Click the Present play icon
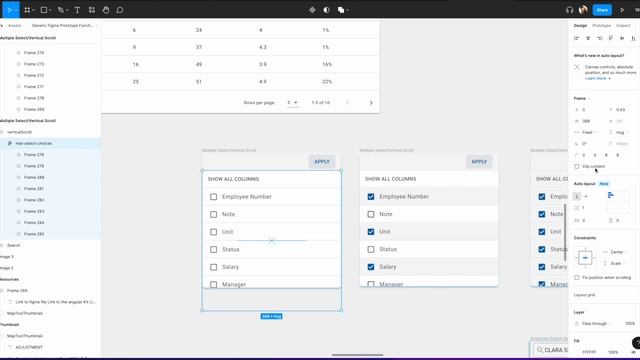Viewport: 640px width, 360px height. [622, 10]
